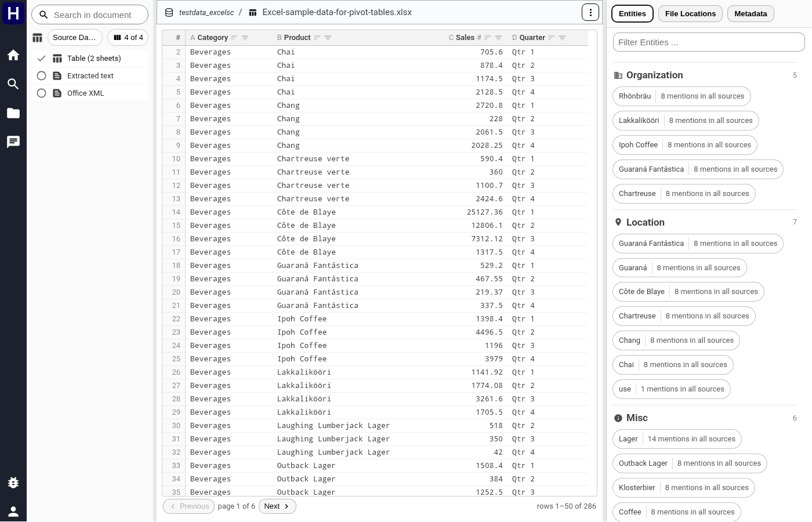The width and height of the screenshot is (812, 522).
Task: Select the Office XML view option
Action: coord(90,93)
